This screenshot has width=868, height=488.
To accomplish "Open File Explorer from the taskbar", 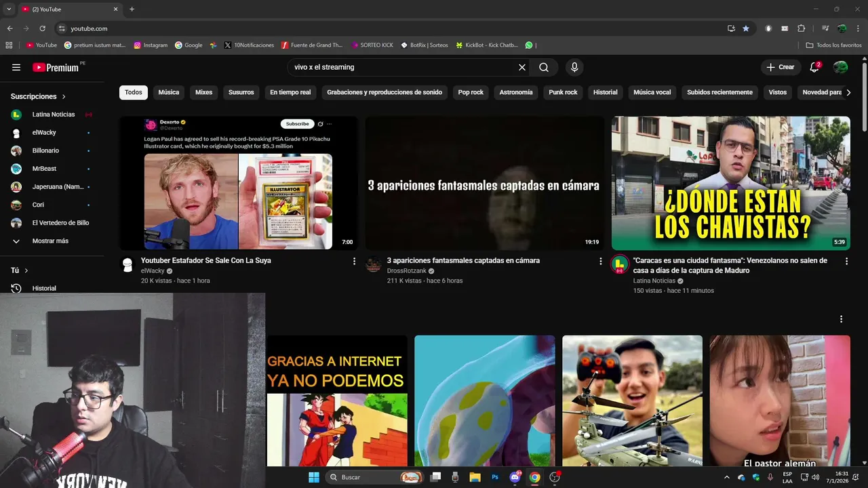I will coord(475,477).
